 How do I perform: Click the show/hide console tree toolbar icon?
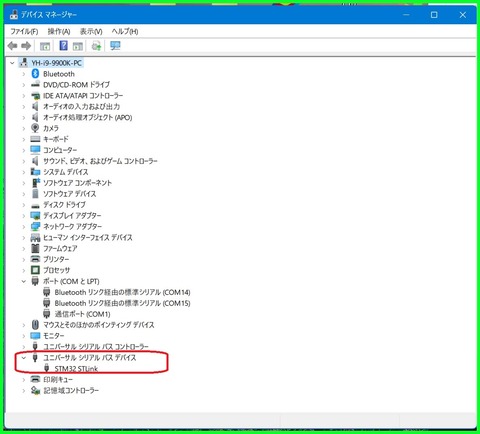45,46
